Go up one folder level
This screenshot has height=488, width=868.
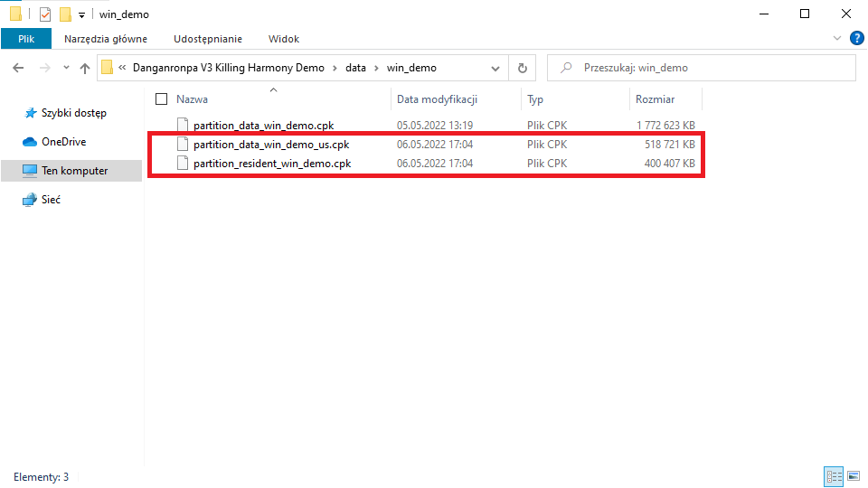click(x=85, y=68)
